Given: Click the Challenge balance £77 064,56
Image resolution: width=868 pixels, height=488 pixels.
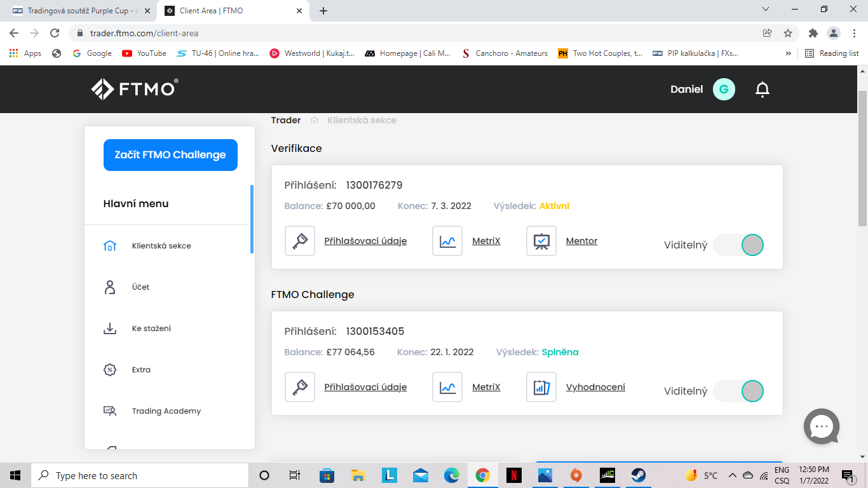Looking at the screenshot, I should 350,352.
